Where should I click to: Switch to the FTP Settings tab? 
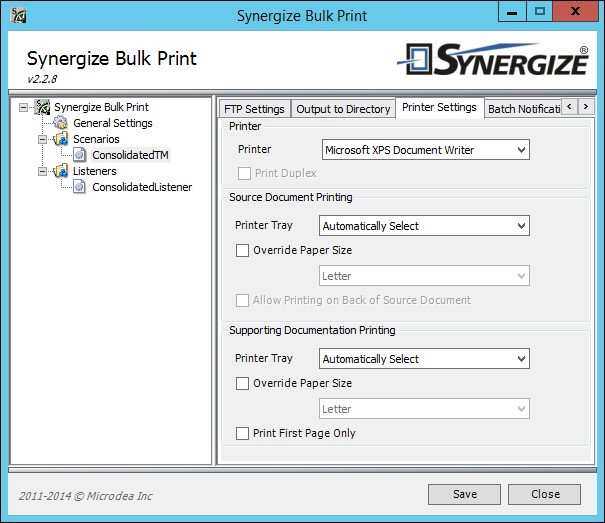pos(254,109)
